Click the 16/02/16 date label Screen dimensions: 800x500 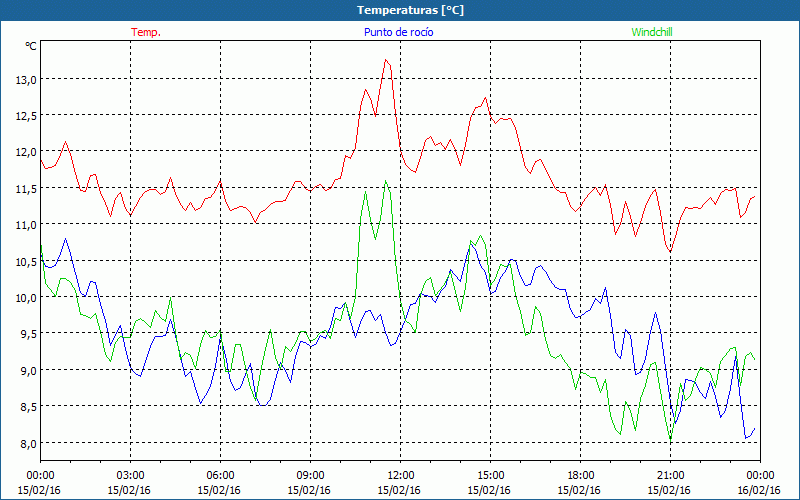[760, 490]
